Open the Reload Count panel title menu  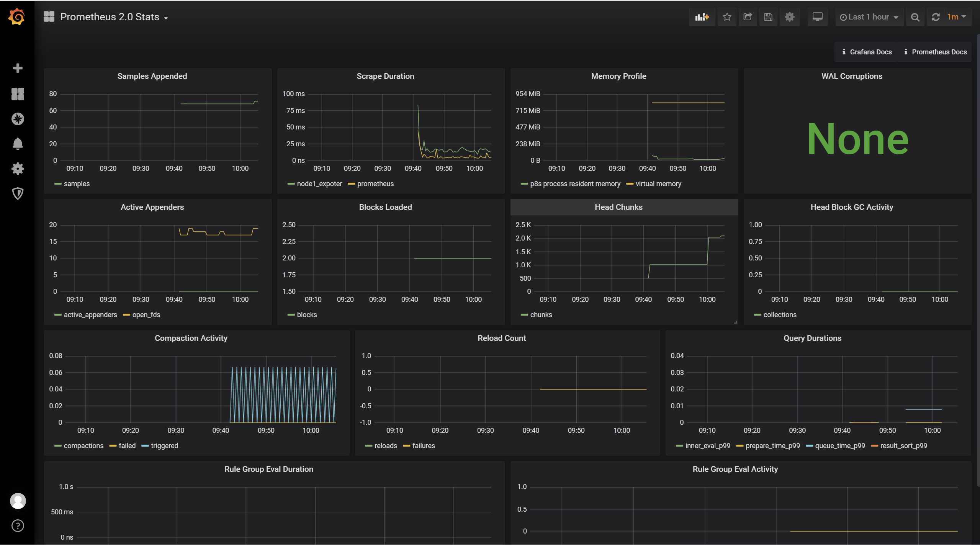pyautogui.click(x=502, y=338)
